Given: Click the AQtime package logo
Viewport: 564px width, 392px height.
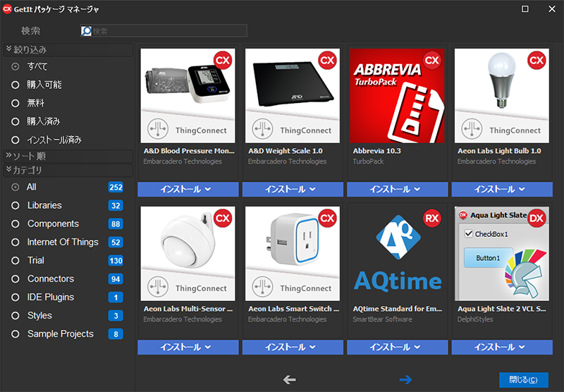Looking at the screenshot, I should (x=397, y=254).
